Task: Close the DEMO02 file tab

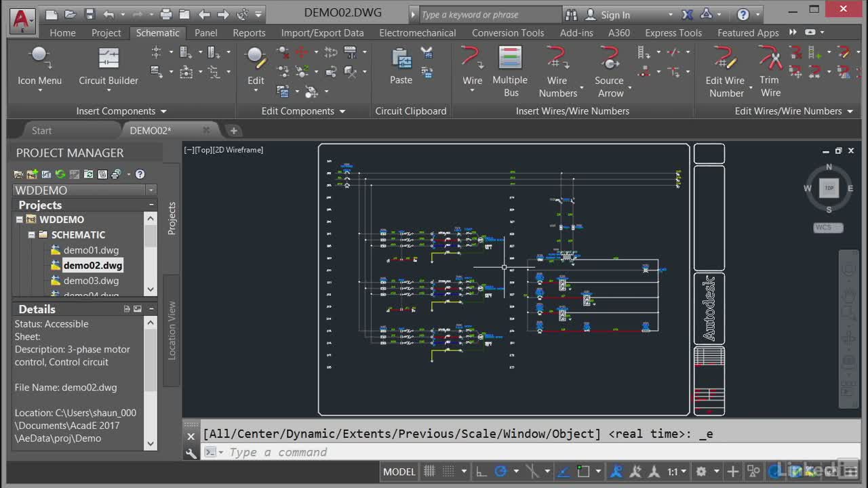Action: [x=206, y=130]
